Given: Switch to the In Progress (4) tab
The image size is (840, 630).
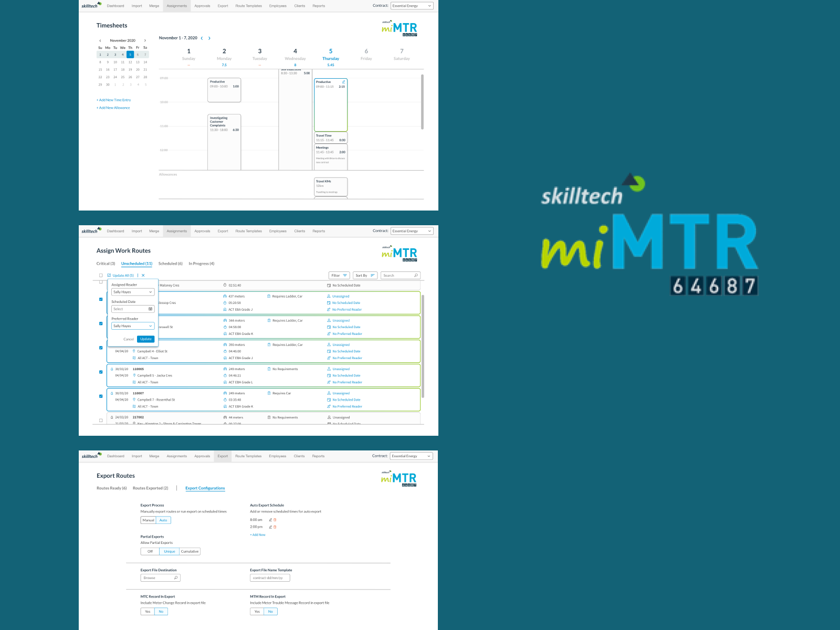Looking at the screenshot, I should coord(202,264).
